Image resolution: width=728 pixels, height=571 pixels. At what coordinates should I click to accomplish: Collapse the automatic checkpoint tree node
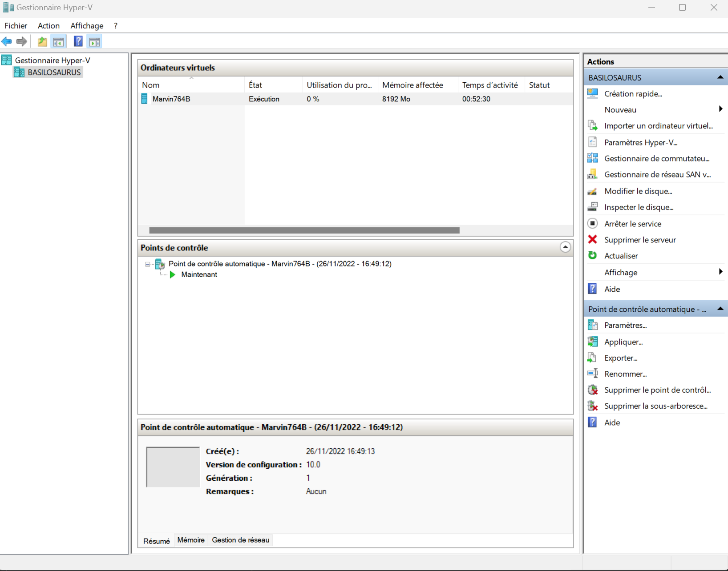pos(148,264)
